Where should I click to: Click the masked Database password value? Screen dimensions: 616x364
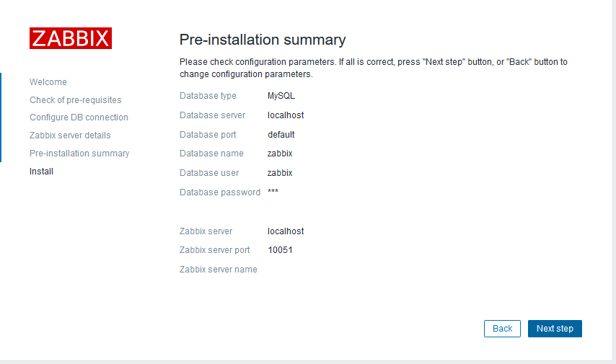(273, 192)
